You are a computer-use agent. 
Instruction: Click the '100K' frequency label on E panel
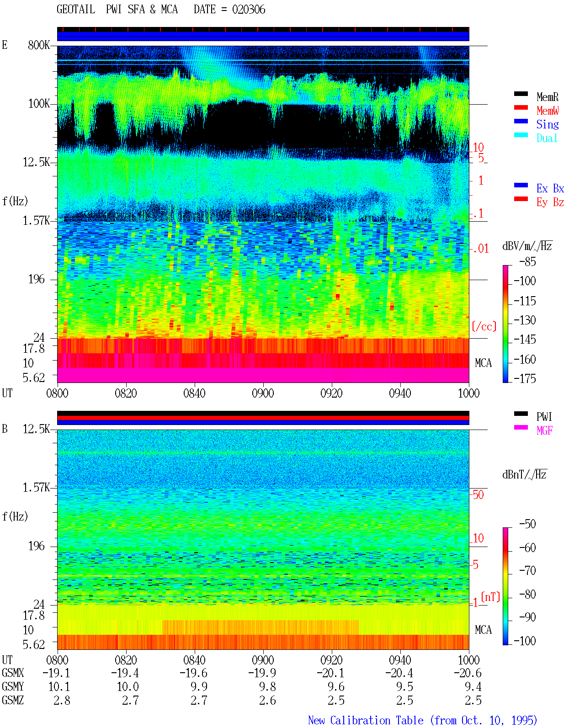pyautogui.click(x=39, y=104)
